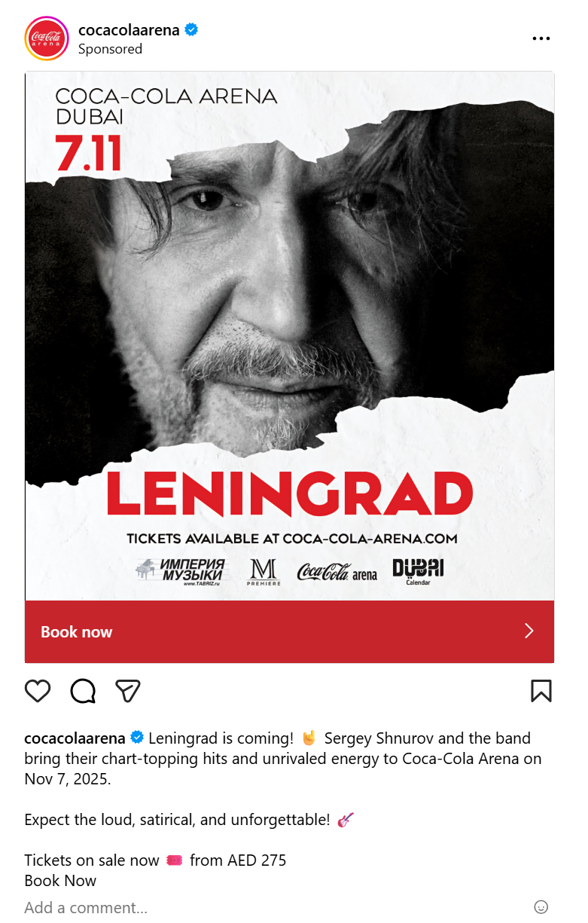Click the Coca-Cola arena logo on poster

point(337,573)
